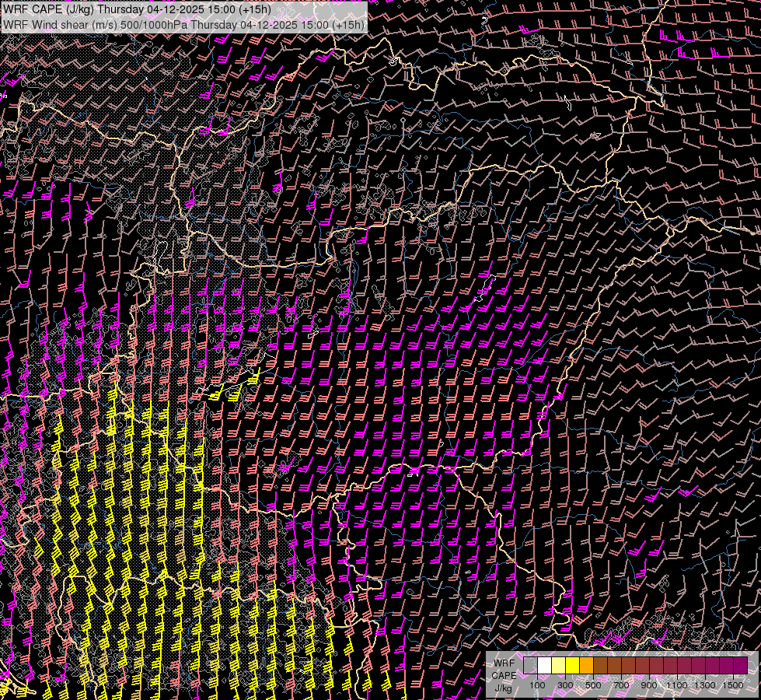Click the WRF Wind shear title line

pos(183,25)
